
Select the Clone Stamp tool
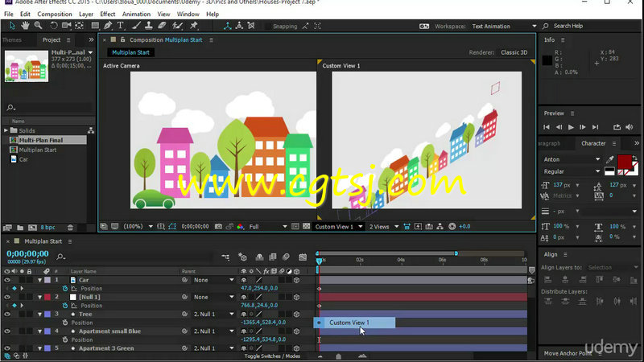pyautogui.click(x=149, y=26)
